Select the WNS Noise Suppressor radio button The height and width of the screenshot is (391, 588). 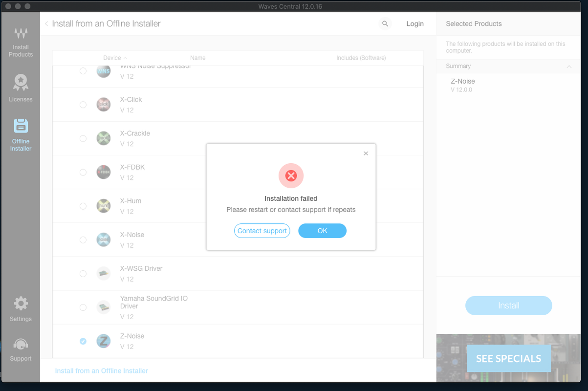pyautogui.click(x=83, y=71)
